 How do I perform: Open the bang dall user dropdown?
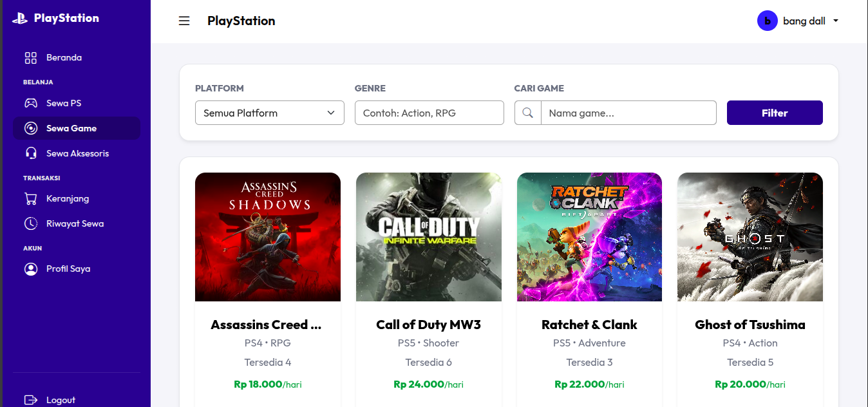(798, 21)
